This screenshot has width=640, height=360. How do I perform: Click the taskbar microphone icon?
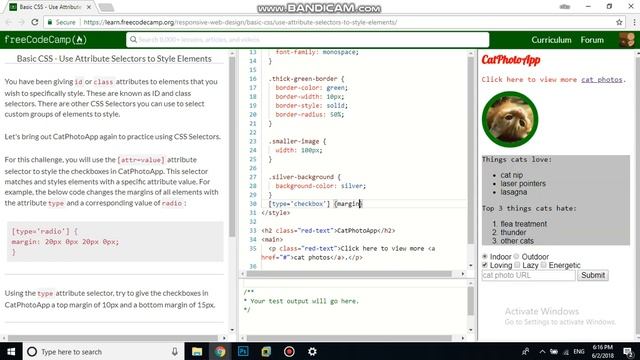click(x=175, y=351)
